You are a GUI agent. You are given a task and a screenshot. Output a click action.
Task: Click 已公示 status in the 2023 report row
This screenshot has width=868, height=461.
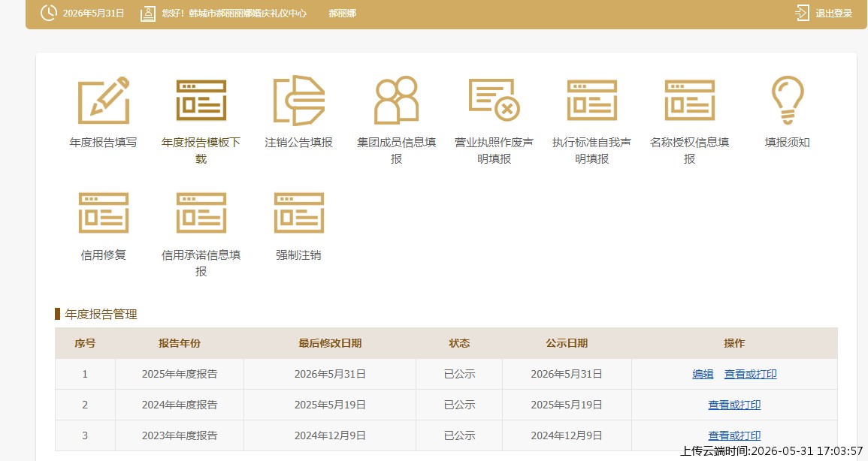click(x=459, y=435)
